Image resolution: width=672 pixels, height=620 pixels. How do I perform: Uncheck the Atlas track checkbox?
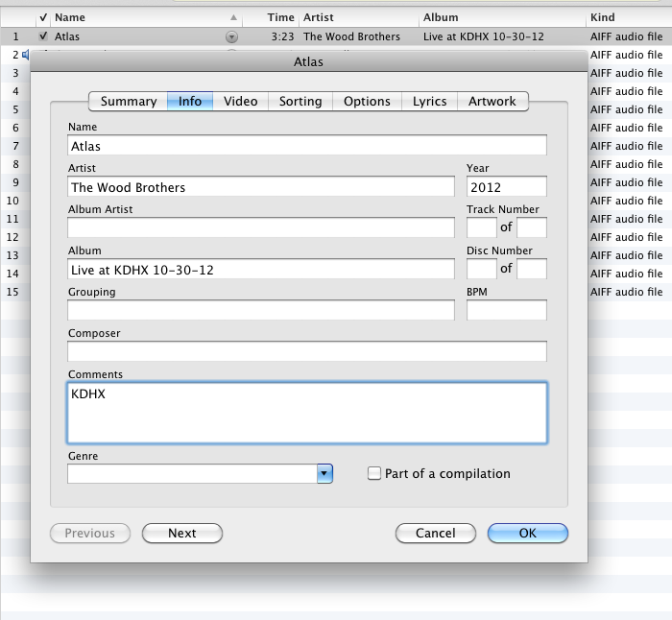[43, 36]
